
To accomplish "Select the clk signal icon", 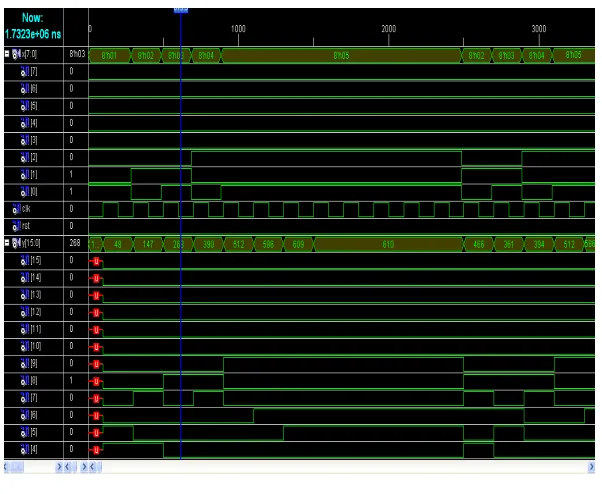I will coord(16,209).
